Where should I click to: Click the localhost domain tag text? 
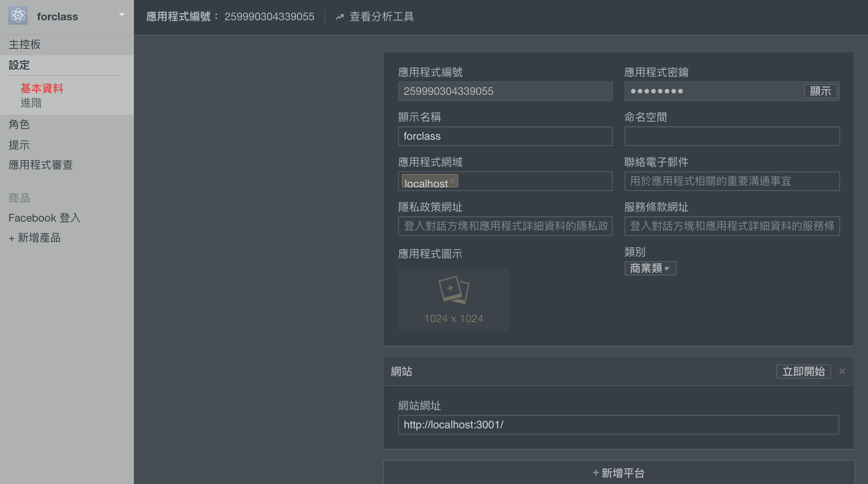coord(425,183)
